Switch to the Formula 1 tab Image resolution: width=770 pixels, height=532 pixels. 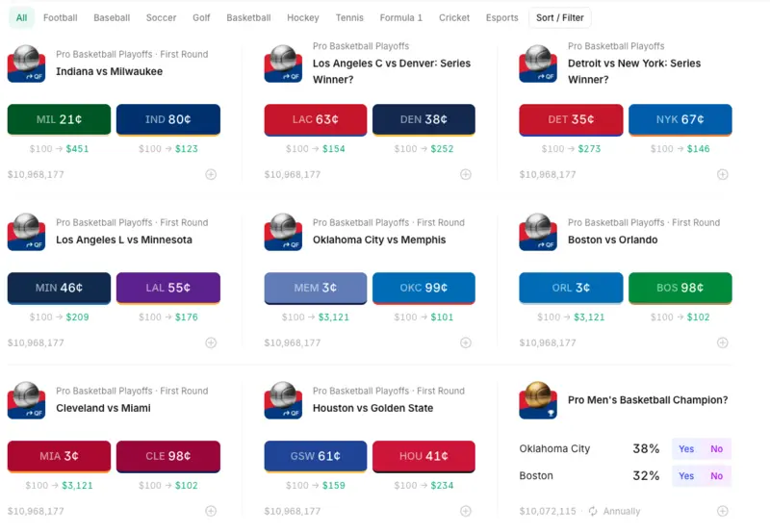pyautogui.click(x=400, y=17)
